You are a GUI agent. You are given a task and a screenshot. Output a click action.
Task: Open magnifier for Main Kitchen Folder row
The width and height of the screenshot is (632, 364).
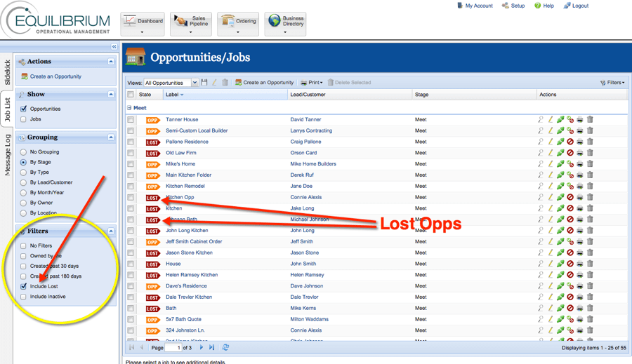pyautogui.click(x=541, y=175)
